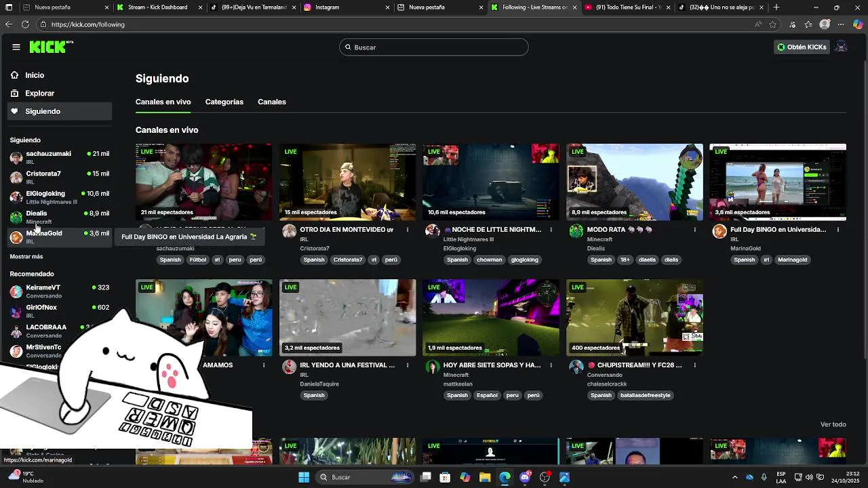Open ElGlogloking channel in sidebar

click(x=60, y=197)
